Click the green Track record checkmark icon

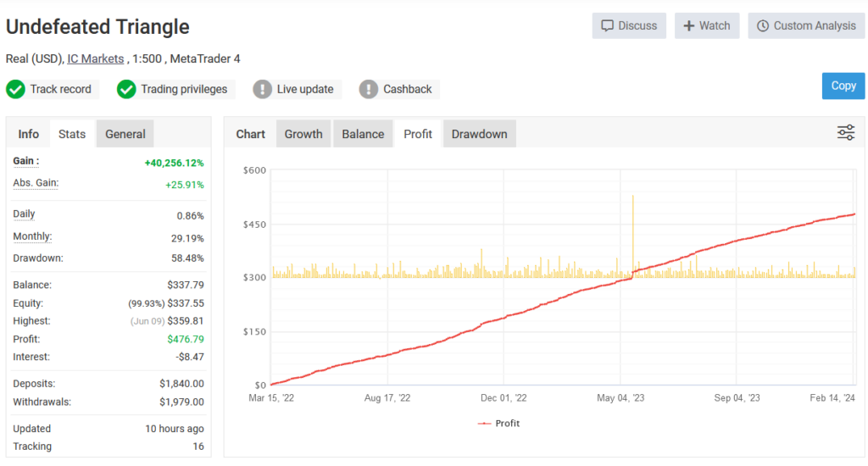(15, 89)
